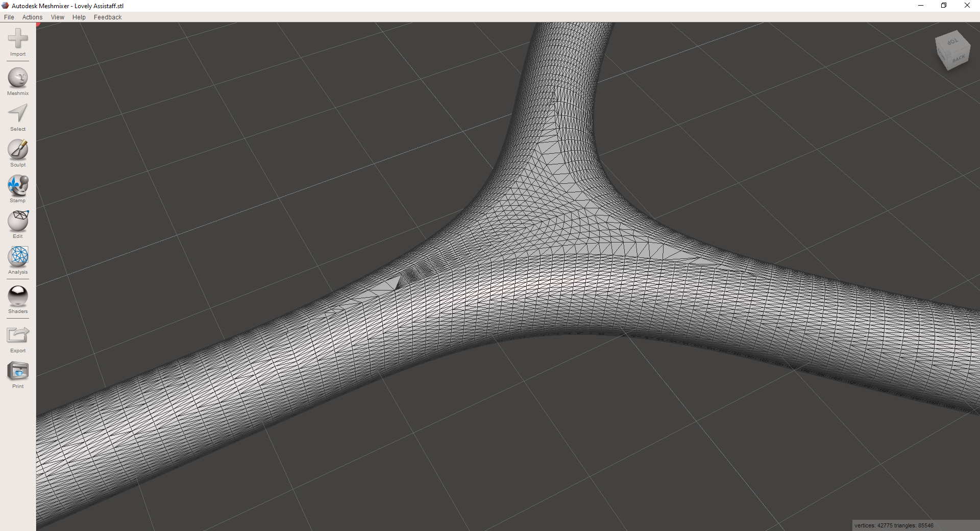Open the File menu
Screen dimensions: 980x531
coord(9,17)
